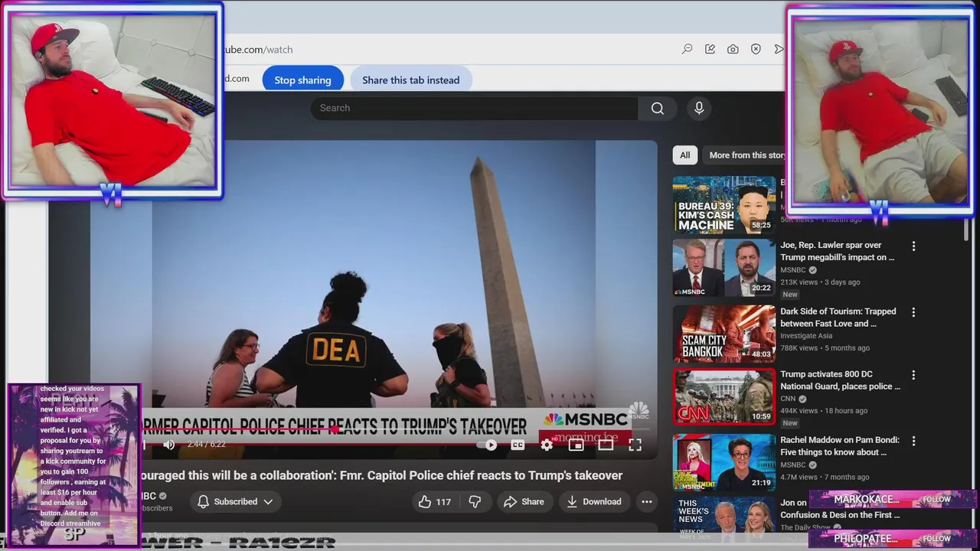Click the paper-plane send icon in the address bar
The image size is (980, 551).
tap(779, 49)
